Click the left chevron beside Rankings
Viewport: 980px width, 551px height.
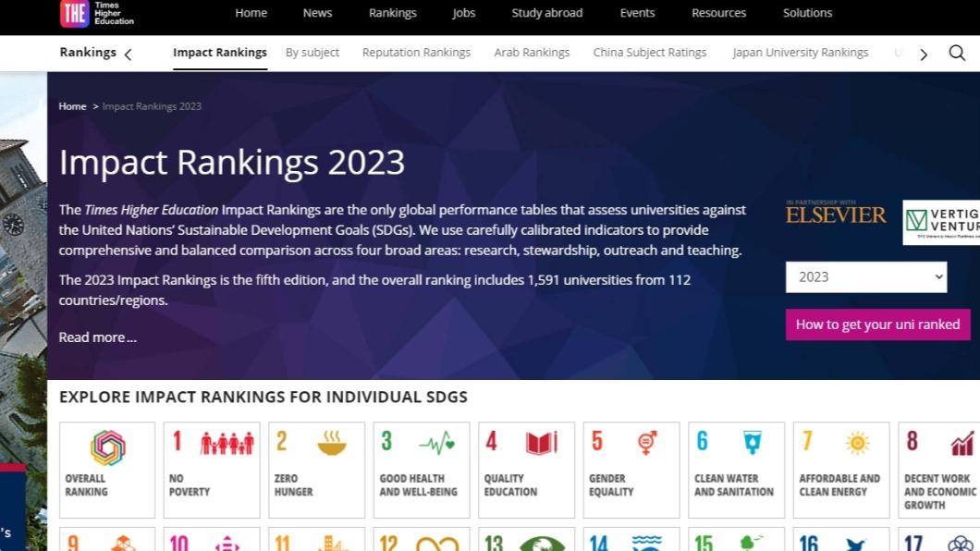[x=129, y=55]
